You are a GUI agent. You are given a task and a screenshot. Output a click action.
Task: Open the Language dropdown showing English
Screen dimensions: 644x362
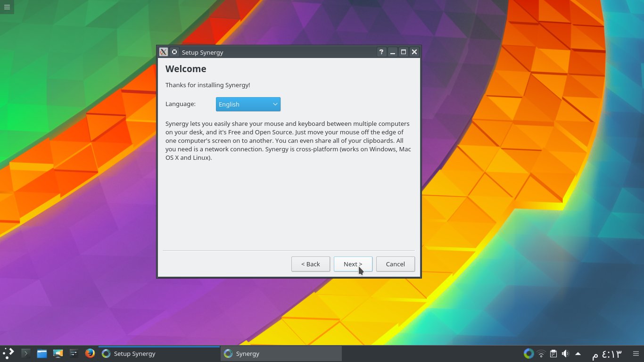pyautogui.click(x=248, y=104)
